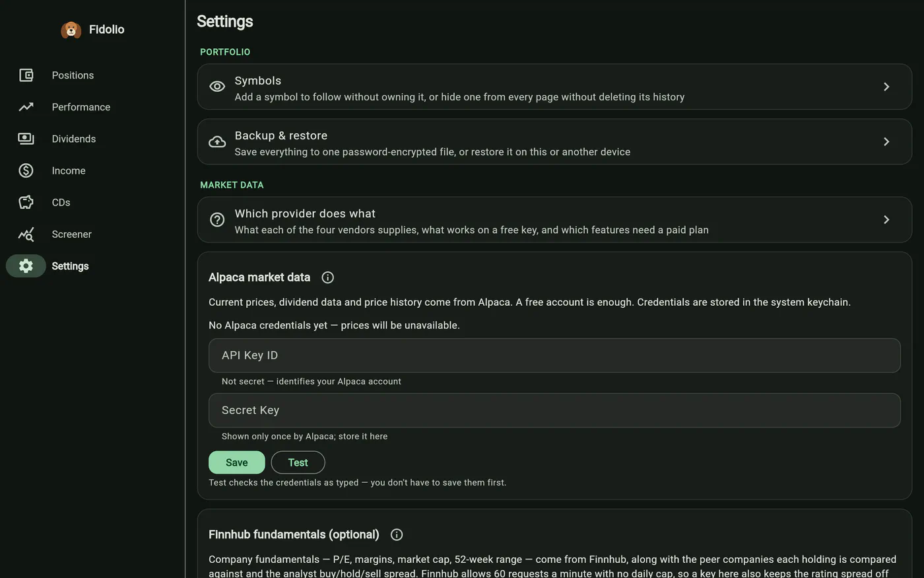The height and width of the screenshot is (578, 924).
Task: Click 'Current prices, dividend data' description text
Action: 529,302
